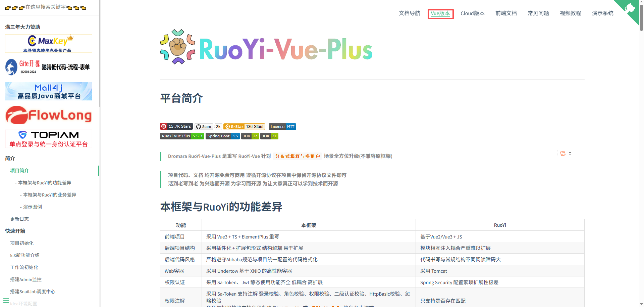Open the 视频教程 nav item
Screen dimensions: 644x307
(x=570, y=13)
